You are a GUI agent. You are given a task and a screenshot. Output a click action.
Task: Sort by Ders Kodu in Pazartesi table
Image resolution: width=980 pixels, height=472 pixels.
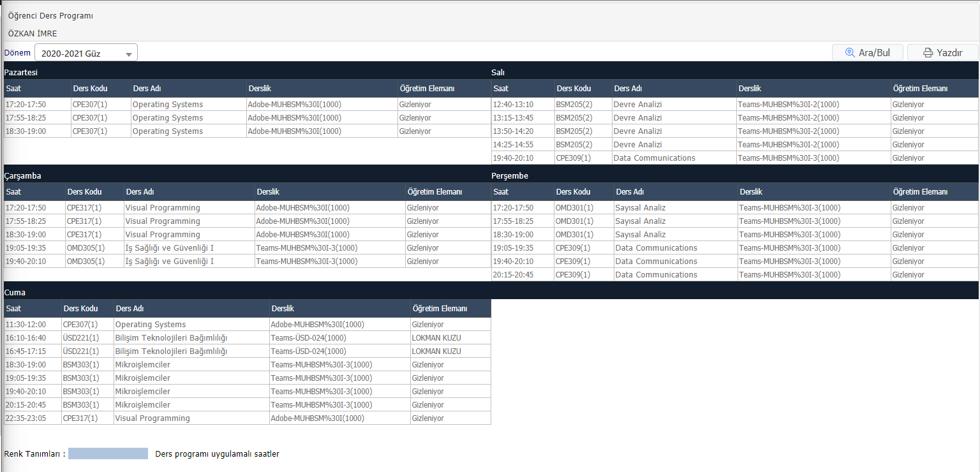(x=90, y=88)
